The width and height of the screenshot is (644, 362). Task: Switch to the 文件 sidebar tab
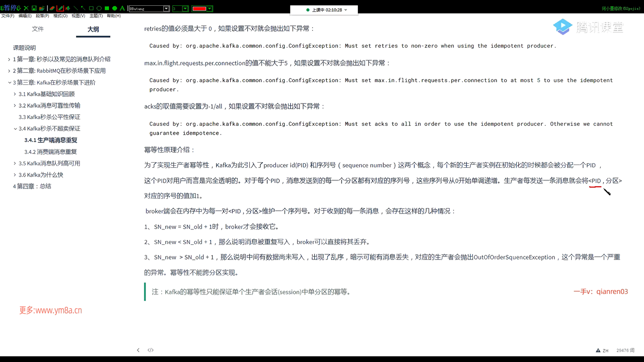38,29
